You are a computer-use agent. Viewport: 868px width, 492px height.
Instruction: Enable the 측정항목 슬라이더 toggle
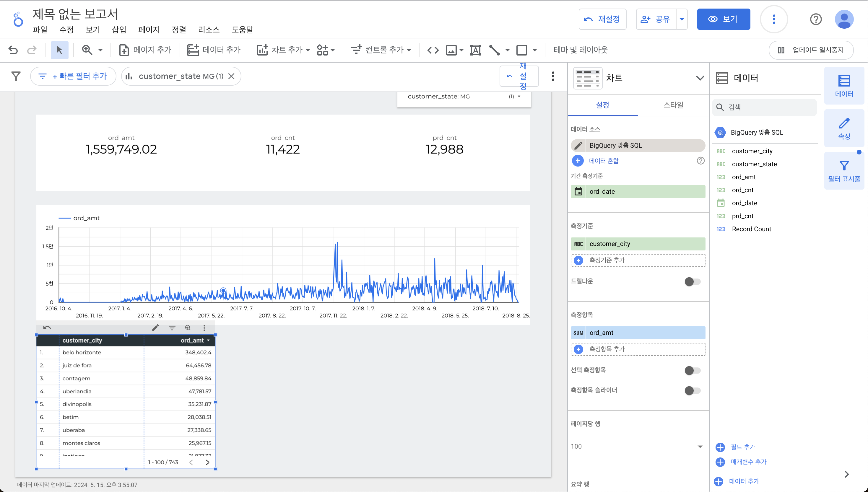tap(692, 390)
